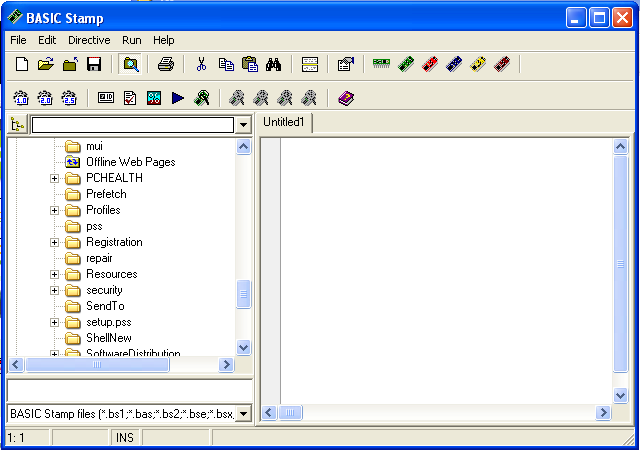Select the green BS2 module icon
Image resolution: width=640 pixels, height=450 pixels.
click(406, 64)
